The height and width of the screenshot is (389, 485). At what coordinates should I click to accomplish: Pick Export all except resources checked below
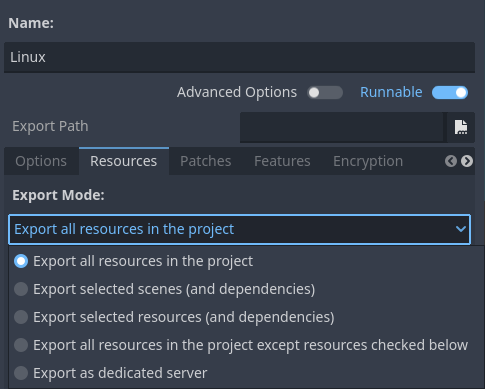[x=241, y=345]
